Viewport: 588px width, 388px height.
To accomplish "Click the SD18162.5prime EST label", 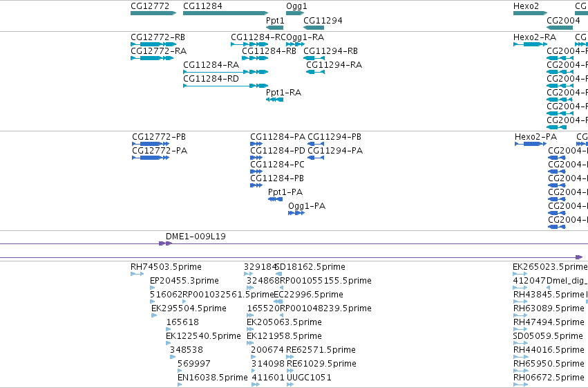I will [x=310, y=267].
